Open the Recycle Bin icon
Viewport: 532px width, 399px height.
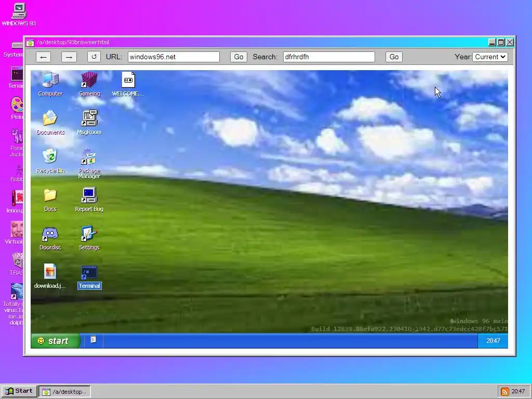coord(50,161)
